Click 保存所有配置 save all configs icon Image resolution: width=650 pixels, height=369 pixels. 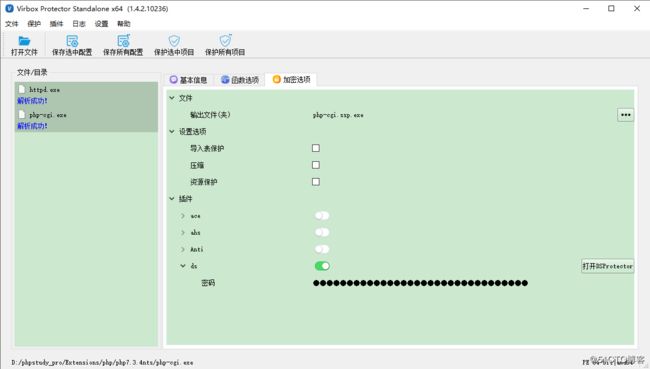pyautogui.click(x=123, y=41)
